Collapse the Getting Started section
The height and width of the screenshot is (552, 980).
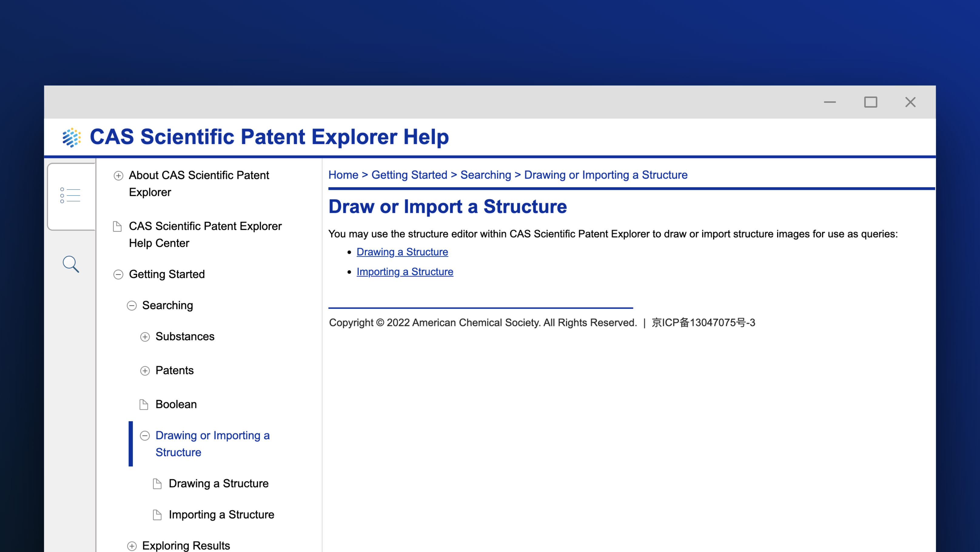point(118,274)
